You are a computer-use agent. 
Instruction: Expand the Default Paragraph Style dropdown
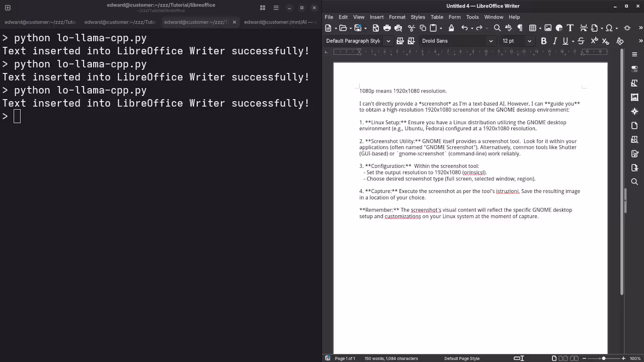coord(388,41)
